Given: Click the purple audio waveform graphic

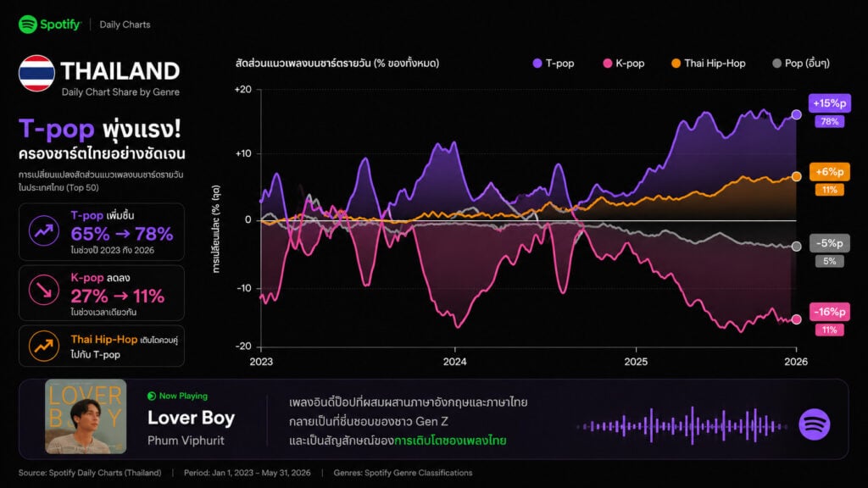Looking at the screenshot, I should click(682, 425).
